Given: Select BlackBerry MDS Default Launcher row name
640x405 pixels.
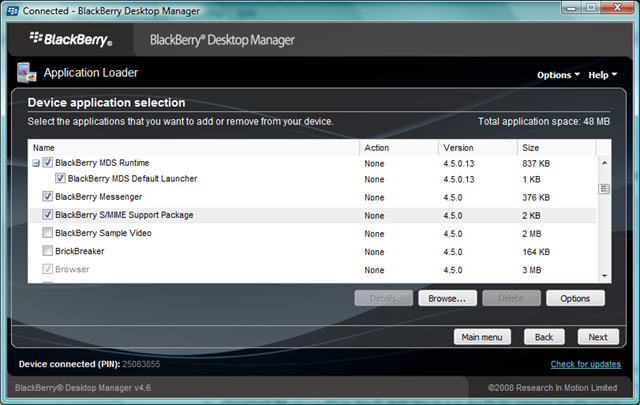Looking at the screenshot, I should click(133, 179).
